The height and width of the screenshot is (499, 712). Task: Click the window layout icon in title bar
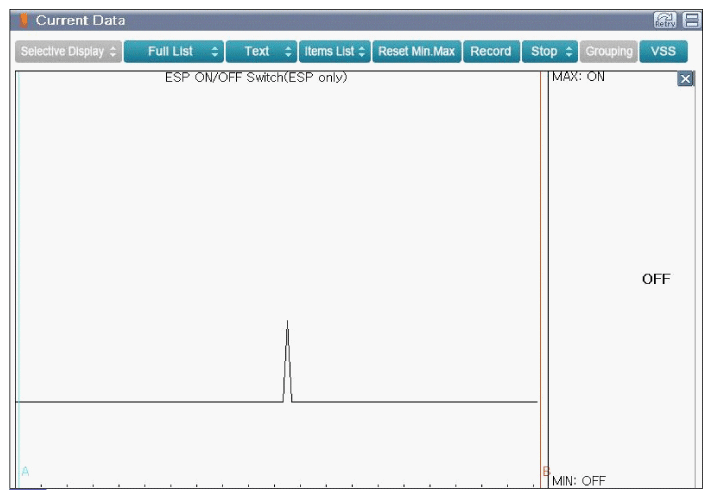(692, 20)
